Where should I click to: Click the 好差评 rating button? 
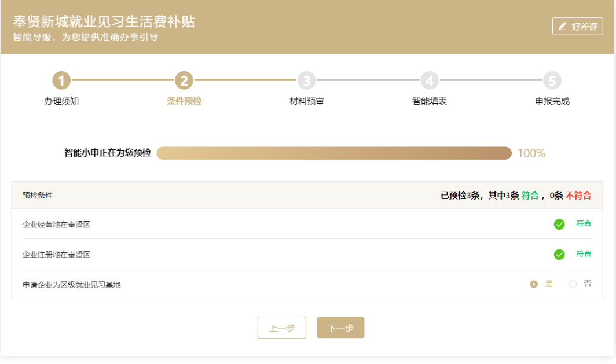(577, 26)
